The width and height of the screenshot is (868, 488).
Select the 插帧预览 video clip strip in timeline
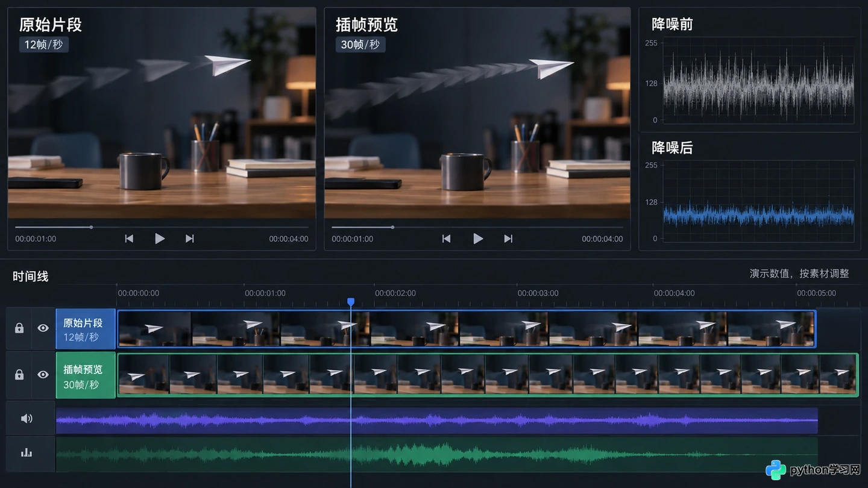pyautogui.click(x=488, y=375)
